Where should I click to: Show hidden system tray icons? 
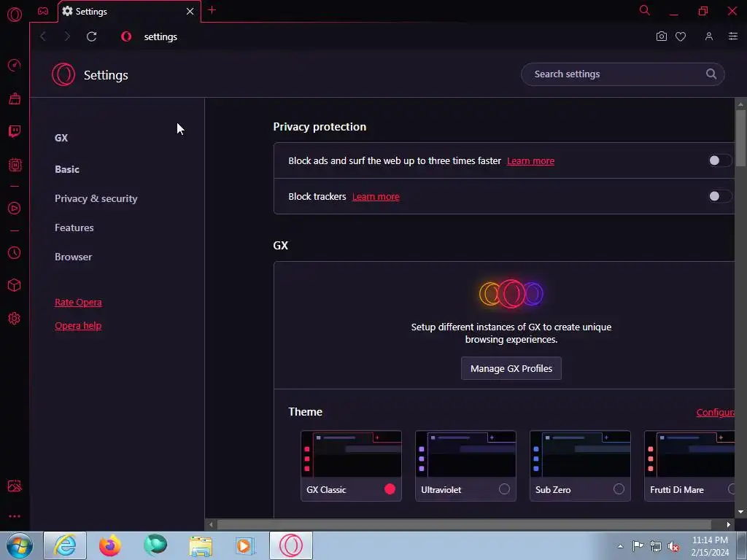pos(620,546)
